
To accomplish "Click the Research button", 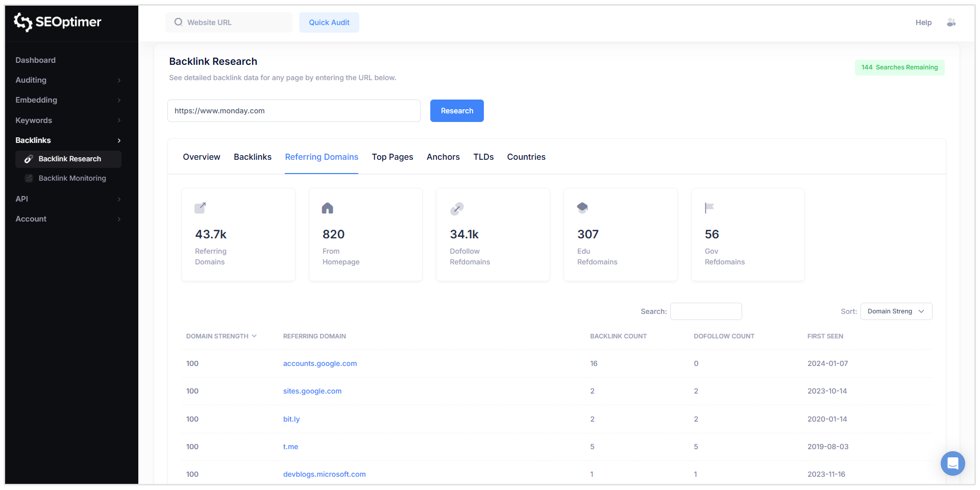I will coord(456,111).
